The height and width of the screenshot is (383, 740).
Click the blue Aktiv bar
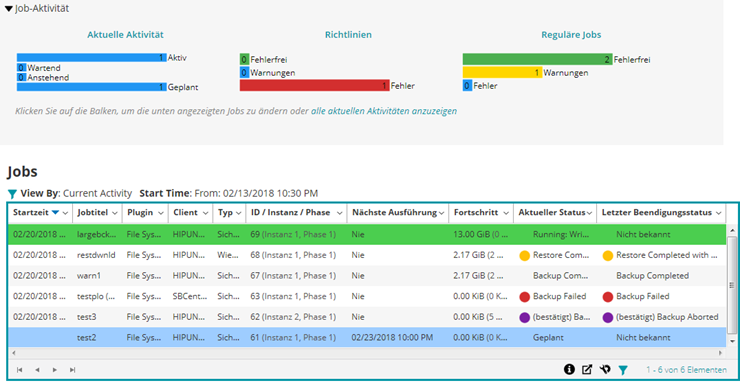click(92, 58)
